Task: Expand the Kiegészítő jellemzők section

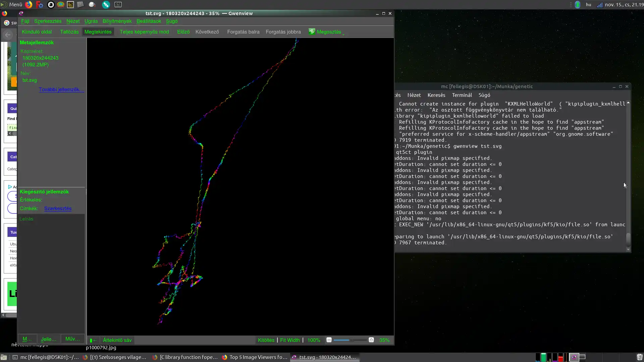Action: (44, 191)
